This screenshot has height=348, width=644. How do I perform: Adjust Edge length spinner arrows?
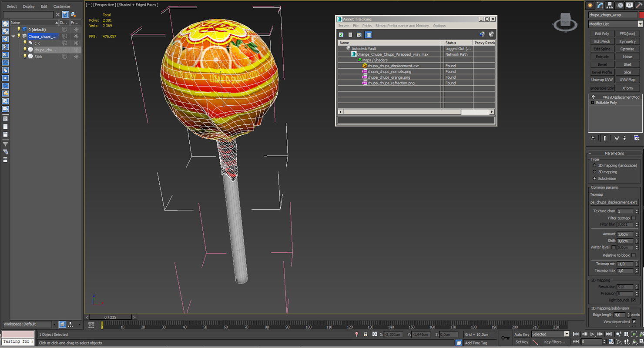[x=628, y=315]
